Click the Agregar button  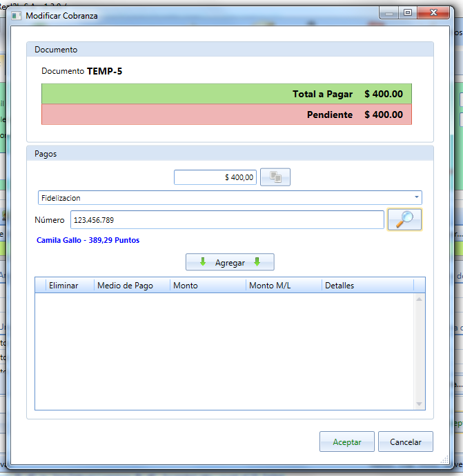230,262
